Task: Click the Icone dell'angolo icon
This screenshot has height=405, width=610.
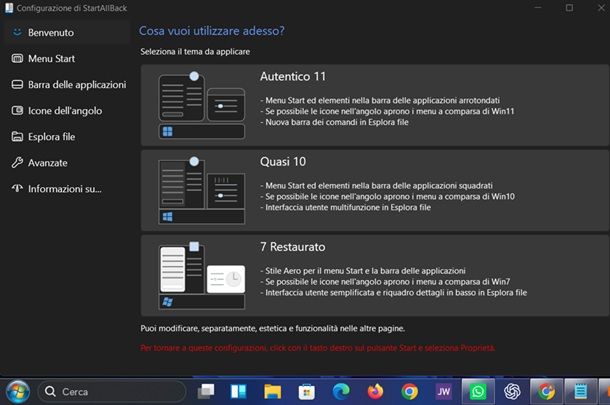Action: (17, 110)
